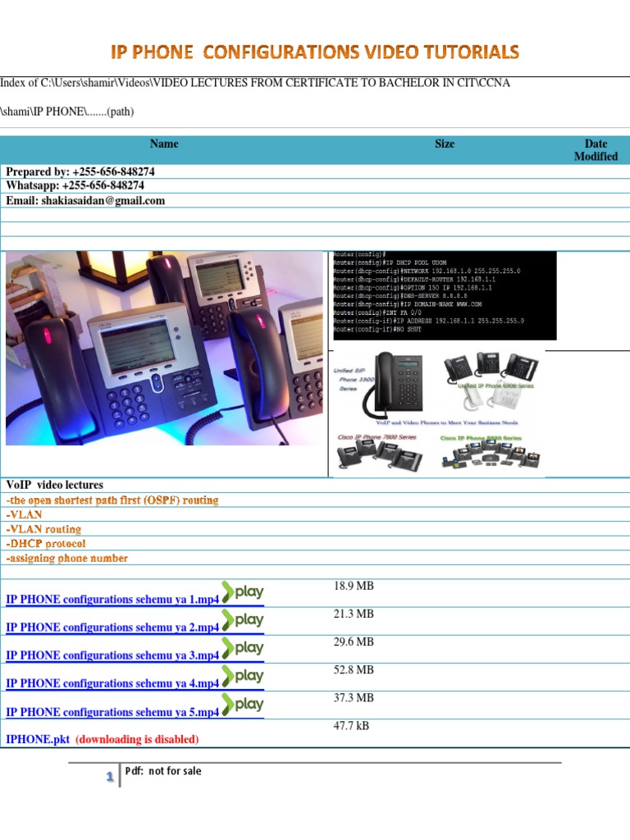Click play icon beside schemu ya 4.mp4
Viewport: 630px width, 840px height.
pos(243,676)
